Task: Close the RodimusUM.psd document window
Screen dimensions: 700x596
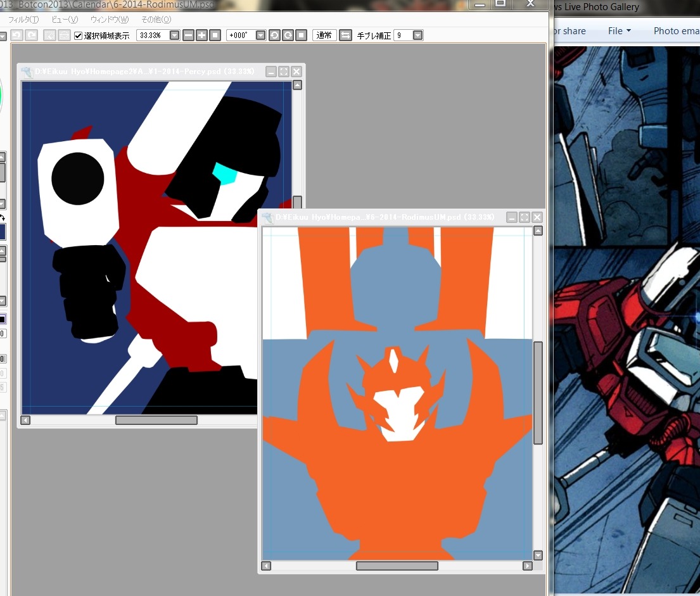Action: [537, 217]
